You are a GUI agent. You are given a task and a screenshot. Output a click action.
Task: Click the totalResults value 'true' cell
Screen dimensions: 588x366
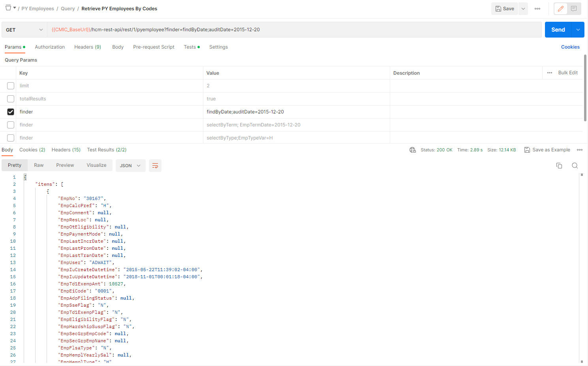click(297, 99)
